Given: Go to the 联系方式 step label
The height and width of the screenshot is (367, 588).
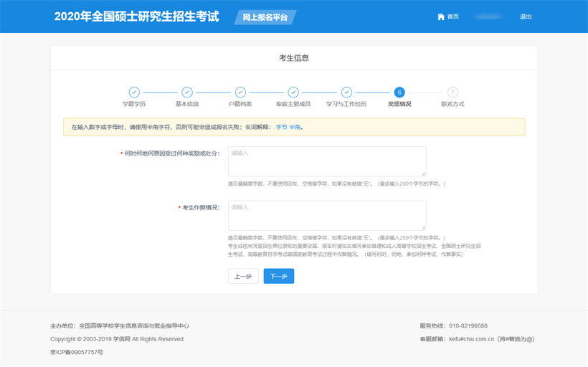Looking at the screenshot, I should (452, 104).
